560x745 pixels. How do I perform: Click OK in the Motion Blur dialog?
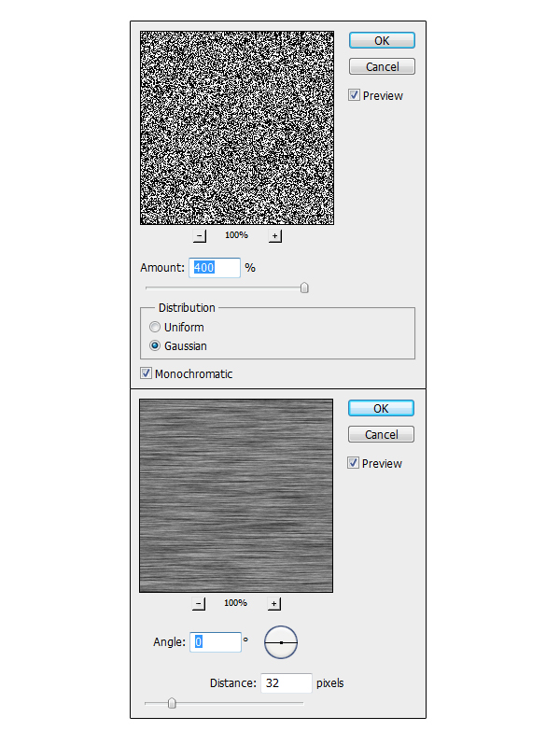pyautogui.click(x=381, y=408)
